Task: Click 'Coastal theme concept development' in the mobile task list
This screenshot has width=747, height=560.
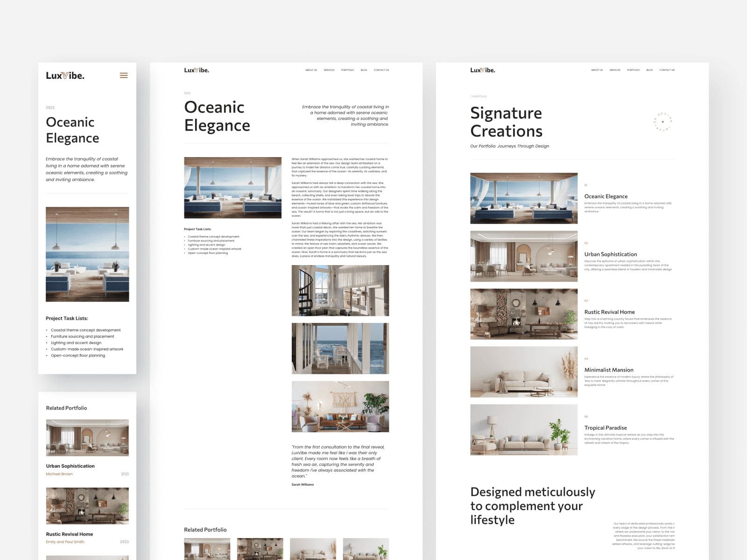Action: pos(86,330)
